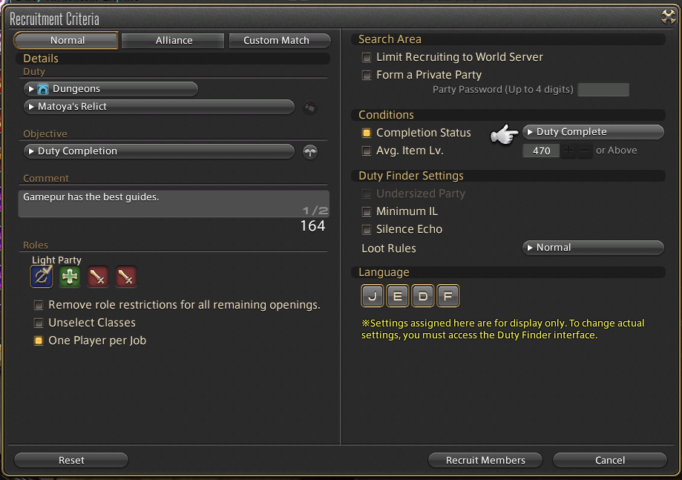
Task: Click the Party Password input field
Action: tap(603, 90)
